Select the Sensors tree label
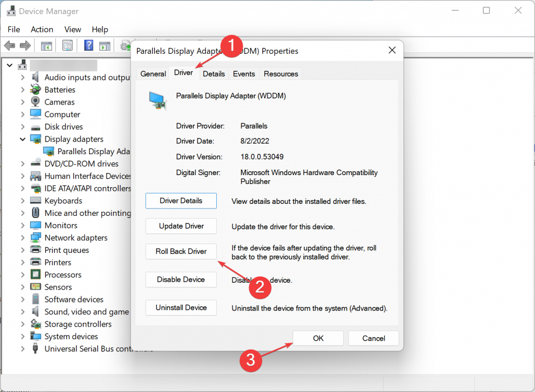Screen dimensions: 535x392 point(59,287)
